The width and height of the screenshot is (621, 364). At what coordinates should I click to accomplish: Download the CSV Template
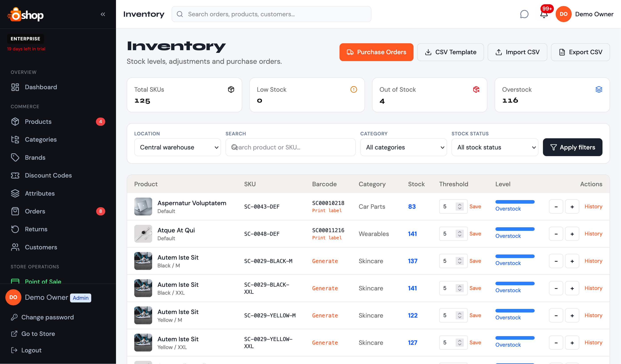click(x=450, y=52)
